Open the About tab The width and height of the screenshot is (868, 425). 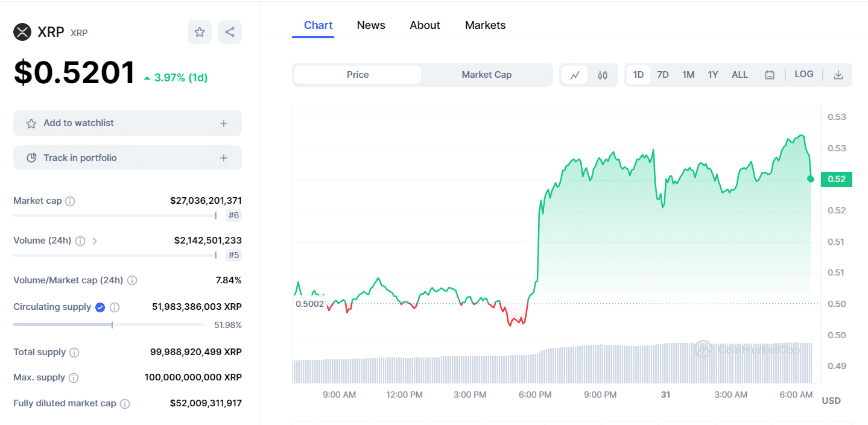tap(425, 25)
